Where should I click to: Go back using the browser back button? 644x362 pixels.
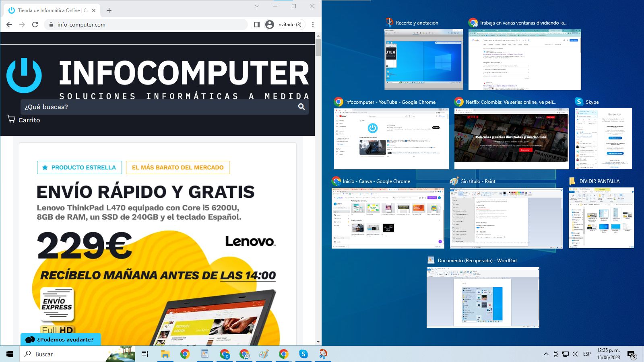point(9,24)
